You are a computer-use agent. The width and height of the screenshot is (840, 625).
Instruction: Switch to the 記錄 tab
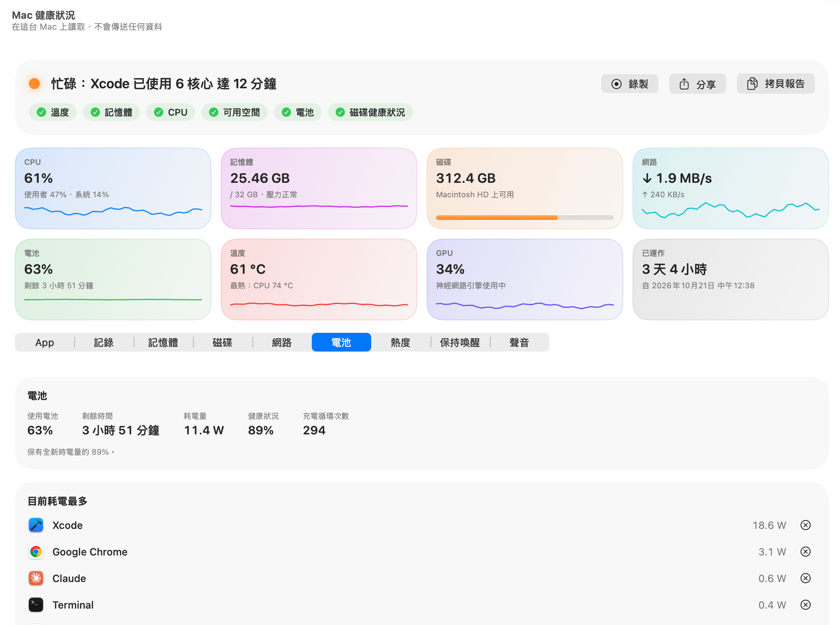[104, 343]
